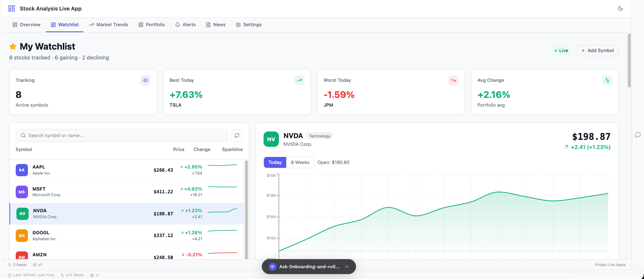Sort by the Symbol column header
This screenshot has height=279, width=644.
click(x=24, y=149)
